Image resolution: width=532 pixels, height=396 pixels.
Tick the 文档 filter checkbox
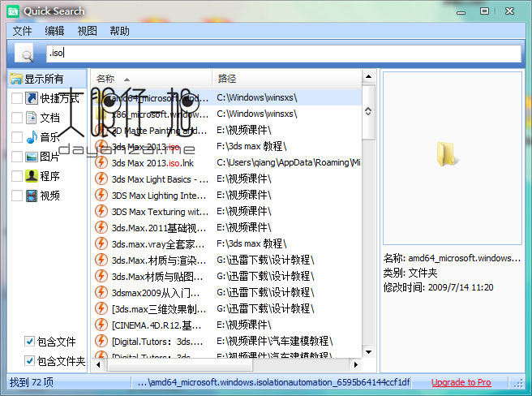click(x=17, y=118)
